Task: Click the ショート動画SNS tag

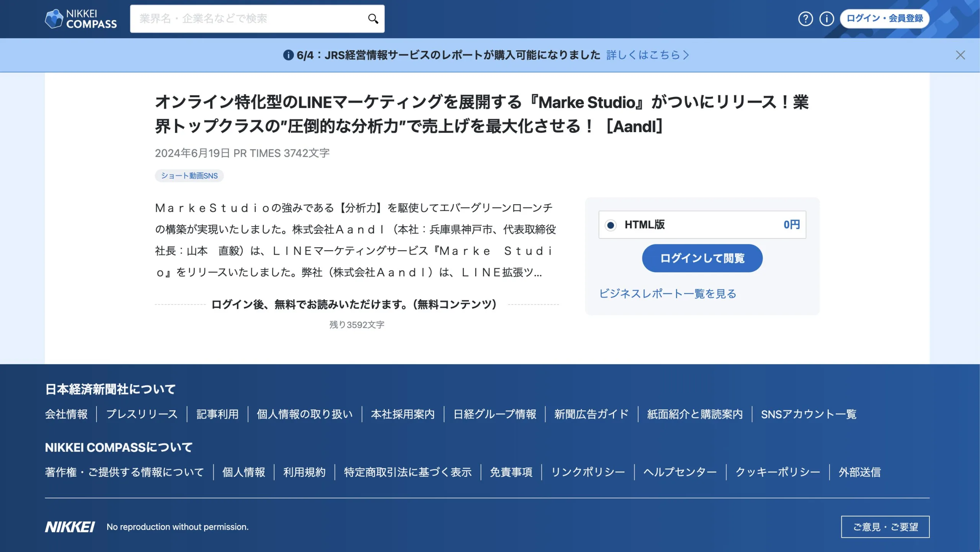Action: tap(189, 176)
